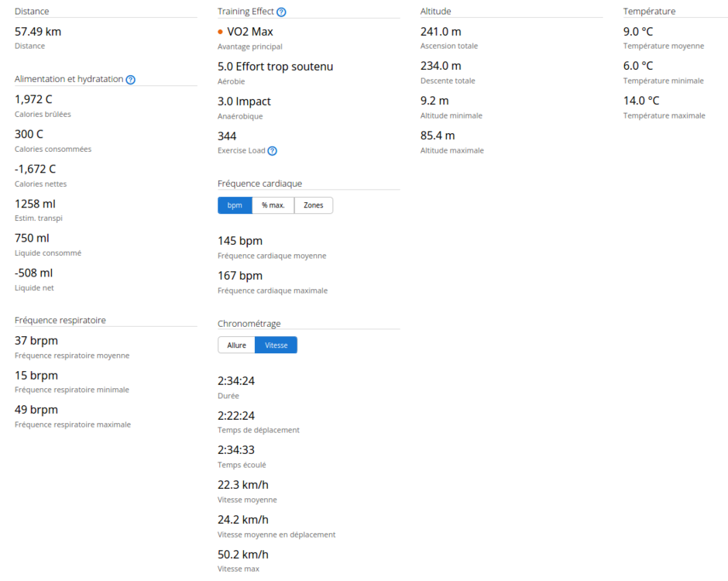The width and height of the screenshot is (728, 581).
Task: Click the orange VO2 Max dot
Action: [221, 33]
